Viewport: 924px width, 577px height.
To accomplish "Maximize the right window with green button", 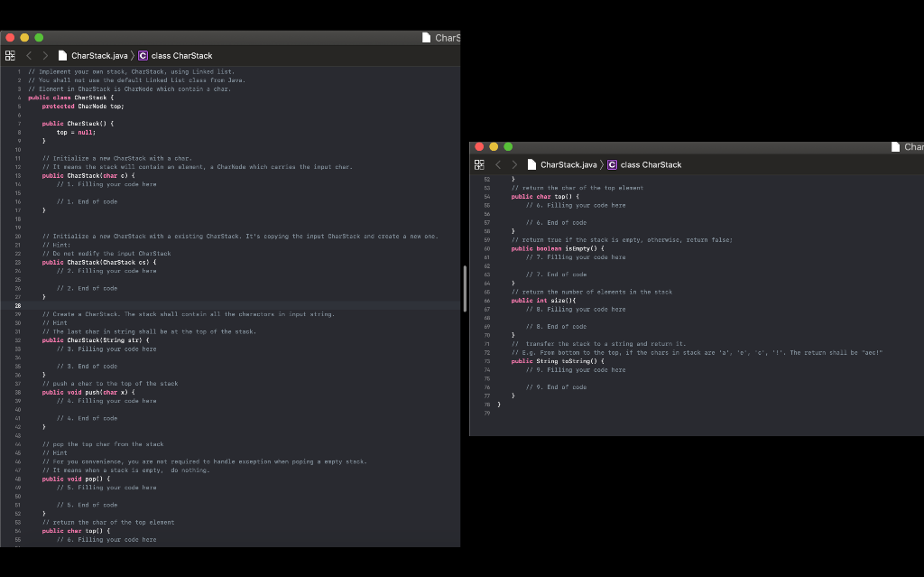I will click(x=508, y=147).
